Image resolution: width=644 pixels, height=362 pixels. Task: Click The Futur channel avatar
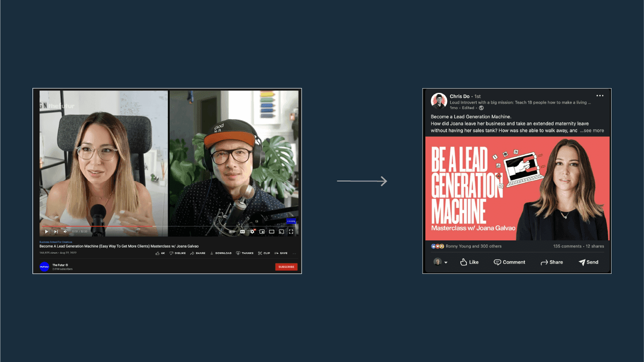pyautogui.click(x=44, y=266)
